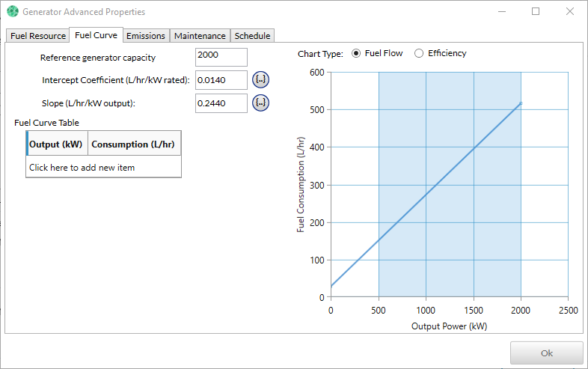Go to the Maintenance tab
This screenshot has height=369, width=588.
tap(200, 36)
